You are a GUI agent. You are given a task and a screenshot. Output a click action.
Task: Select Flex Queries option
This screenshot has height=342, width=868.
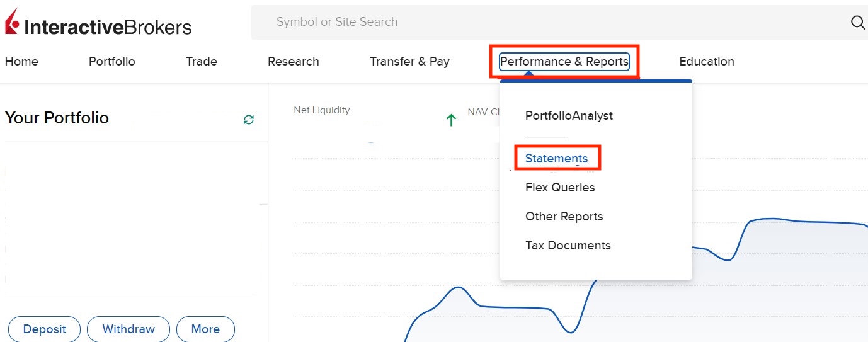[x=560, y=188]
